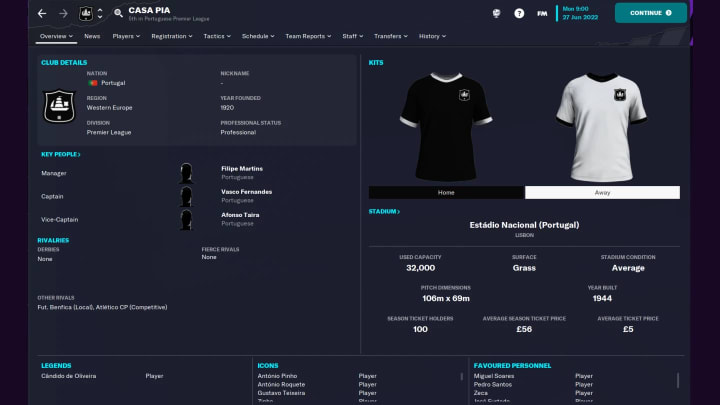Click the date Mon 9:00 27 Jun 2022
Viewport: 720px width, 405px height.
pyautogui.click(x=580, y=13)
